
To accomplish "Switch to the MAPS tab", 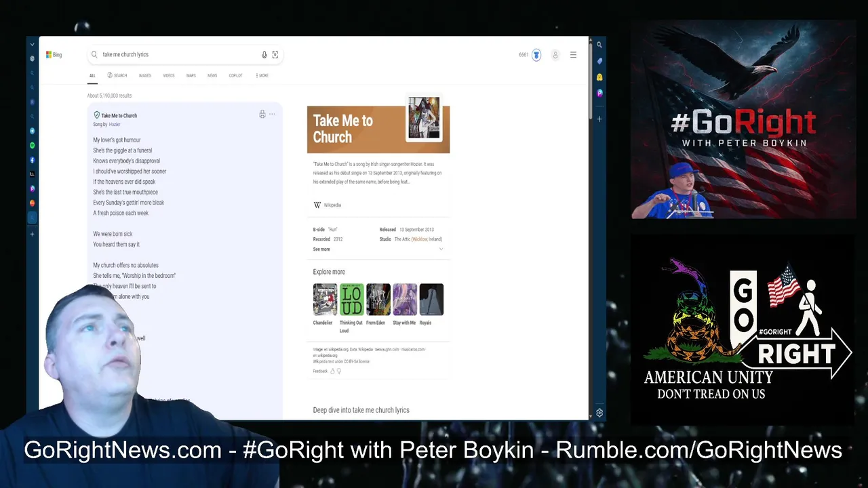I will tap(191, 75).
